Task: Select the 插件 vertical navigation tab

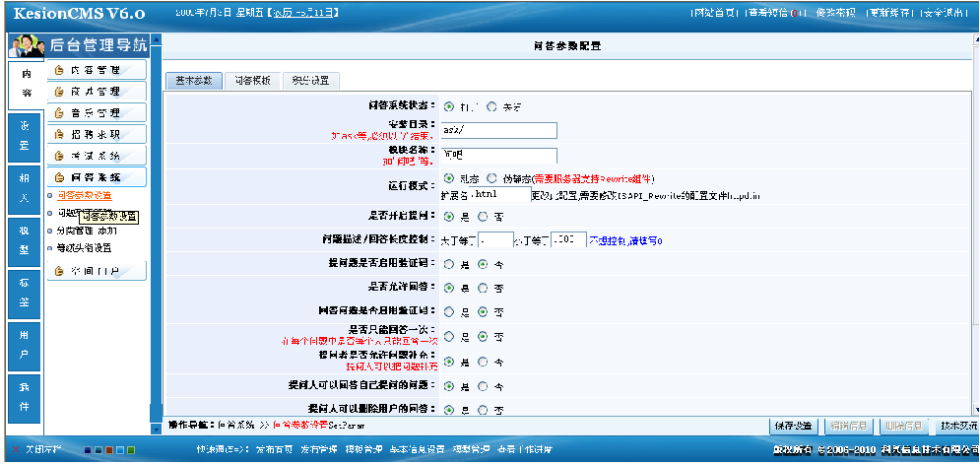Action: click(x=26, y=398)
